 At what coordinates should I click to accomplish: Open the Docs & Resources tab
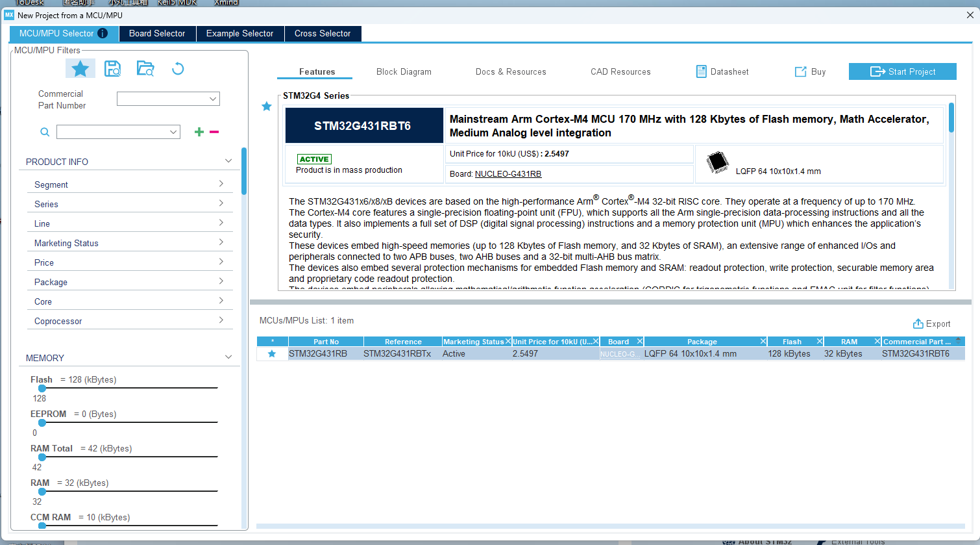point(511,71)
